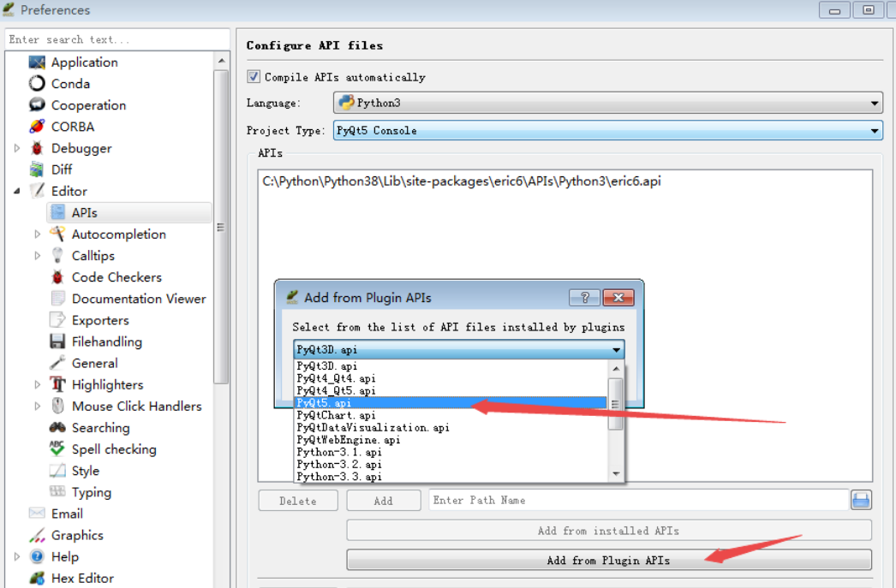The height and width of the screenshot is (588, 896).
Task: Click the Application icon in preferences tree
Action: coord(37,62)
